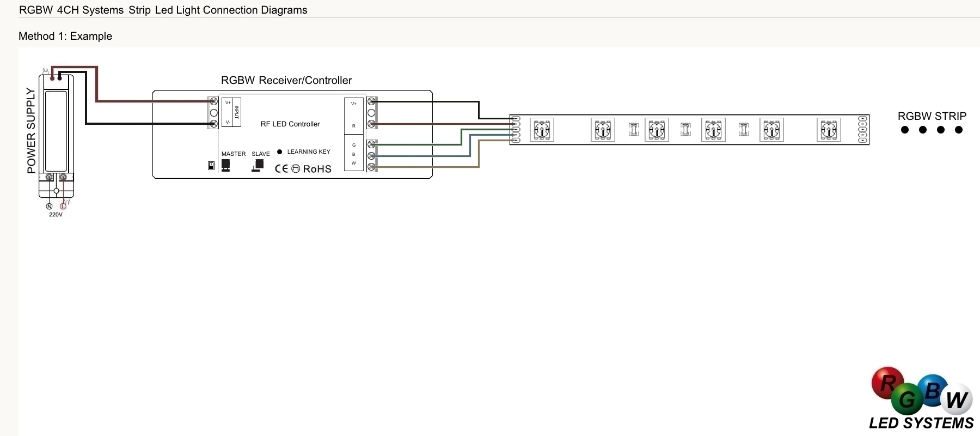The height and width of the screenshot is (436, 980).
Task: Click the "RGBW Receiver/Controller" label
Action: pos(286,80)
